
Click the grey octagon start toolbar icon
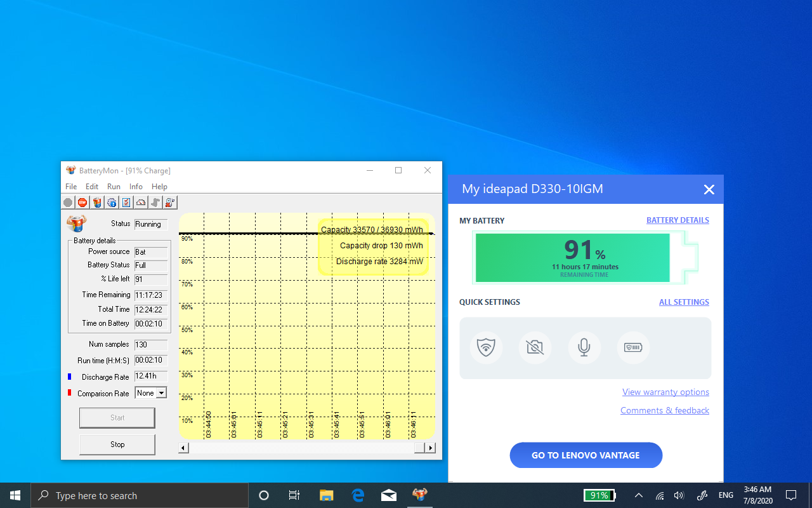68,203
